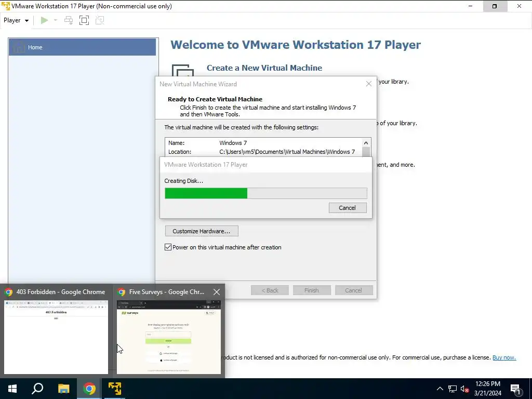Close the Five Surveys Chrome preview
532x399 pixels.
click(217, 292)
